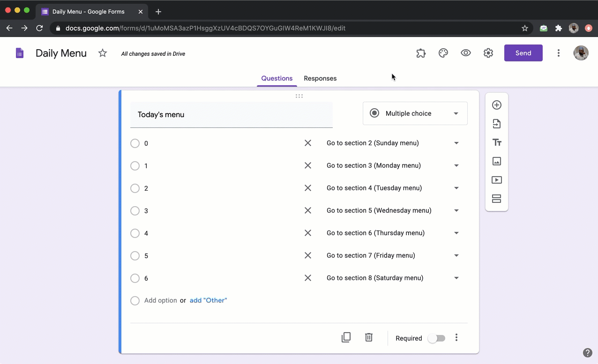
Task: Switch to the Responses tab
Action: coord(320,78)
